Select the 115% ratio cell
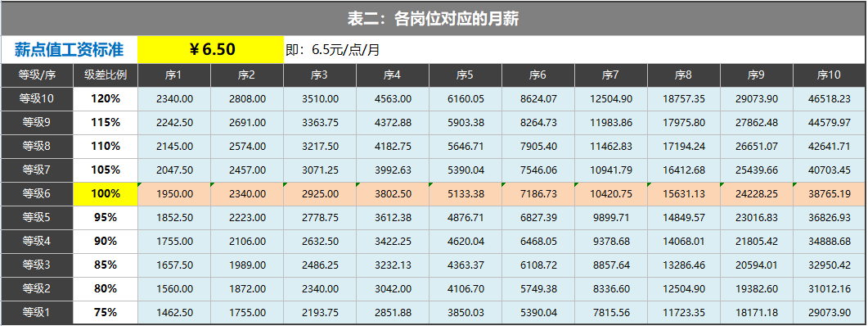Screen dimensions: 868x326 click(106, 123)
